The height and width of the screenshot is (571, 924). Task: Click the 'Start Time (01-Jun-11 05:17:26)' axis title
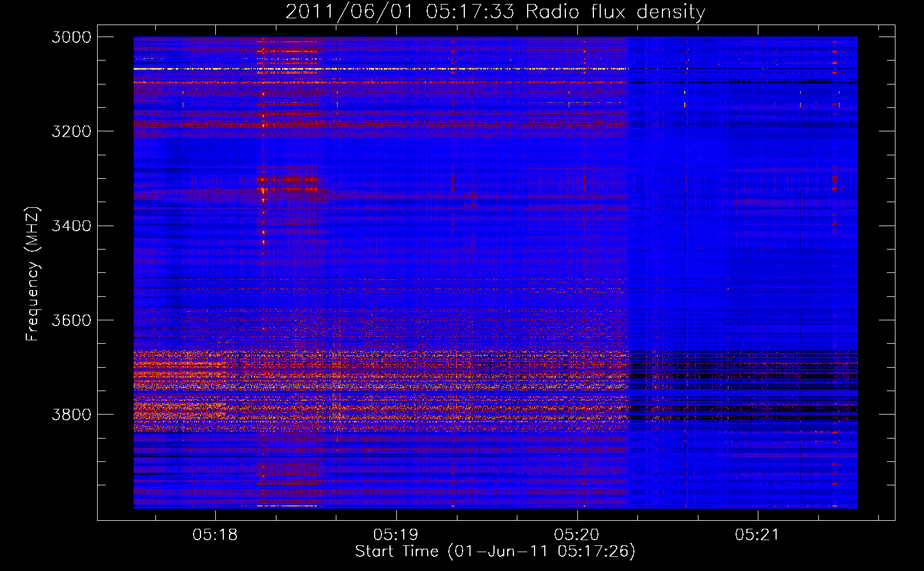[x=495, y=552]
